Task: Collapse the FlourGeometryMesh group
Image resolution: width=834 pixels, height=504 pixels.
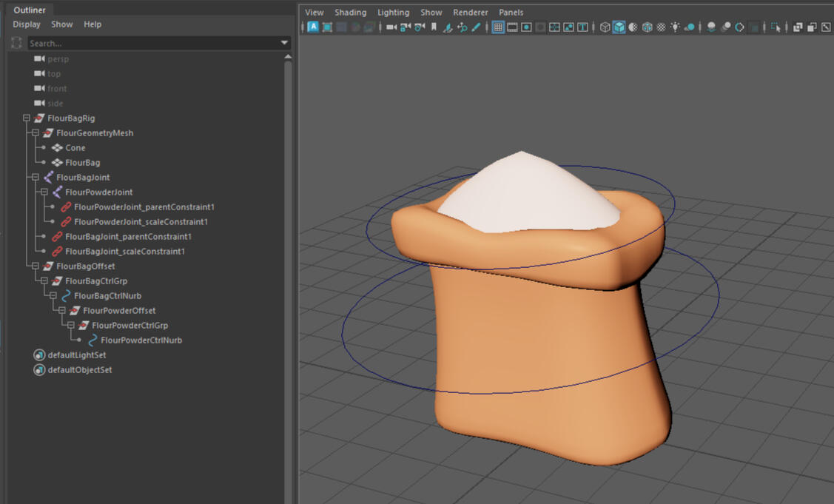Action: coord(35,133)
